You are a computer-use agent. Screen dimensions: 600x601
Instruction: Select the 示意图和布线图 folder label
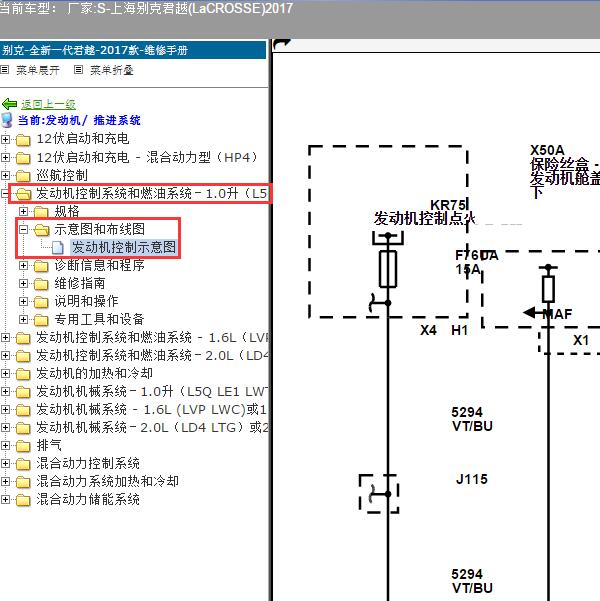99,229
